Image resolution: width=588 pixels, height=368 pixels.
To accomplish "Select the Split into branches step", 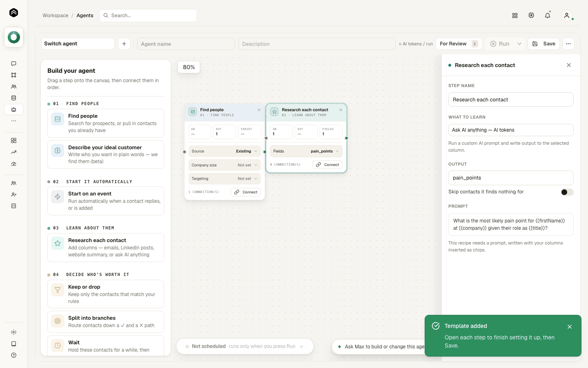I will [x=106, y=322].
